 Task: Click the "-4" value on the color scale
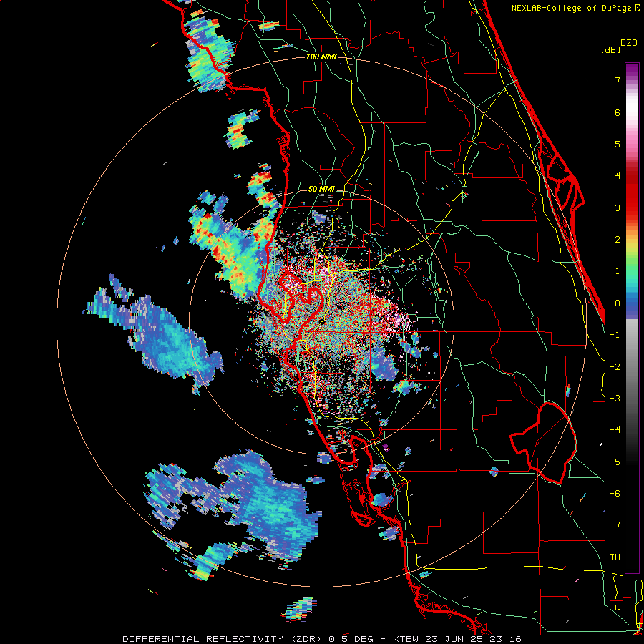click(615, 430)
